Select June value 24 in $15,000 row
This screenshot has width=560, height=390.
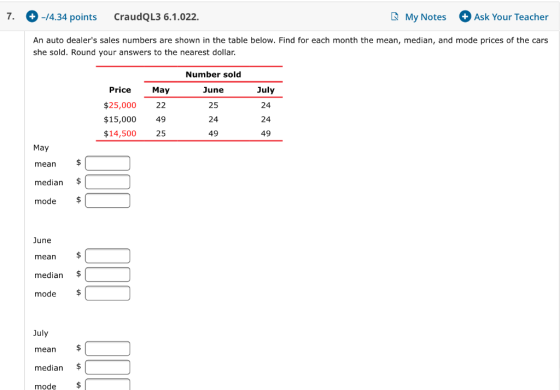tap(213, 119)
